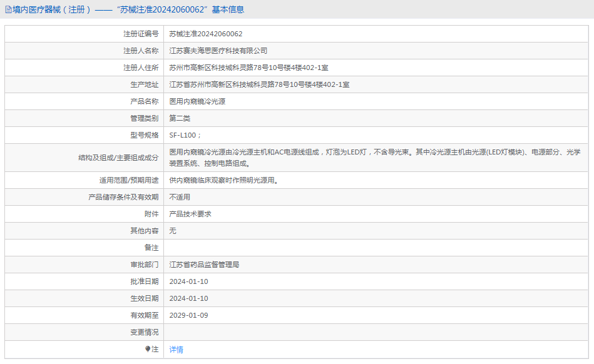Click registrant name 江苏赛夫海思医疗科技有限公司

pyautogui.click(x=218, y=51)
